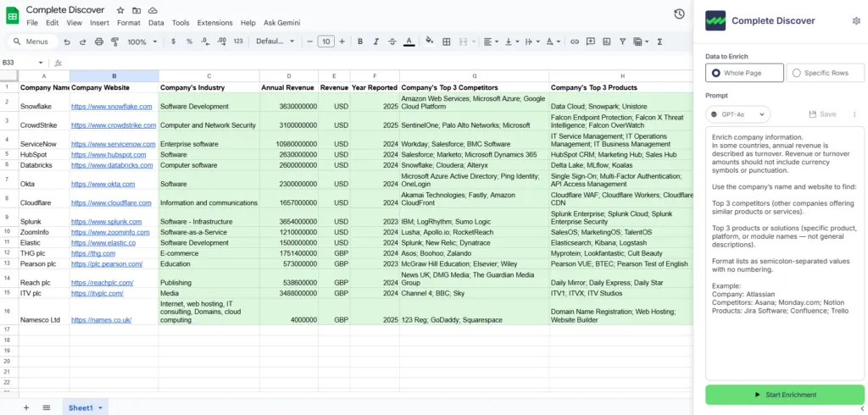This screenshot has width=868, height=415.
Task: Open Complete Discover settings gear
Action: (x=855, y=20)
